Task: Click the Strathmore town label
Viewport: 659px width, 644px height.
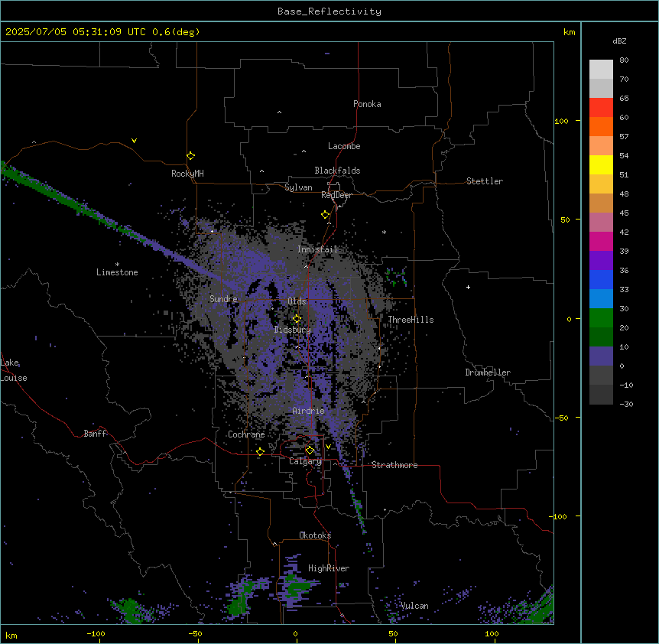Action: (x=394, y=465)
